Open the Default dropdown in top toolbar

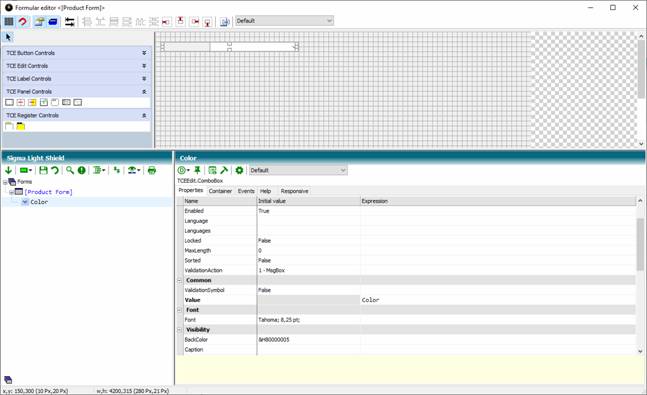pos(284,21)
